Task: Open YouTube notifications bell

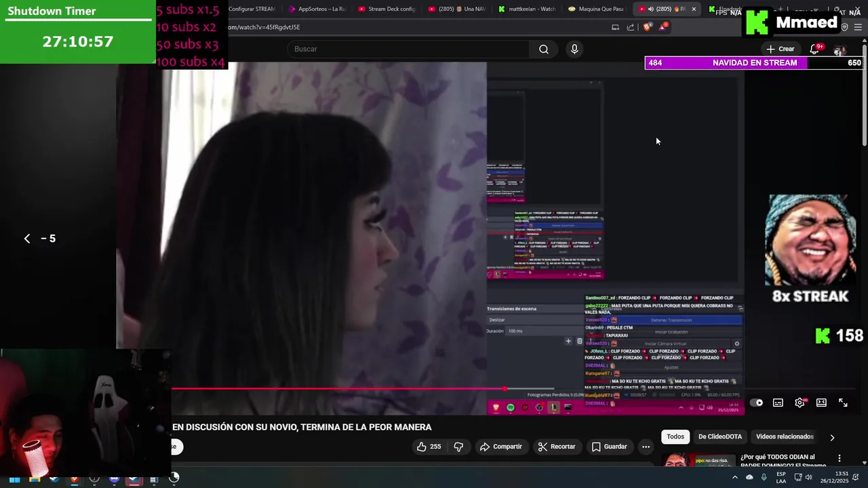Action: pyautogui.click(x=816, y=49)
